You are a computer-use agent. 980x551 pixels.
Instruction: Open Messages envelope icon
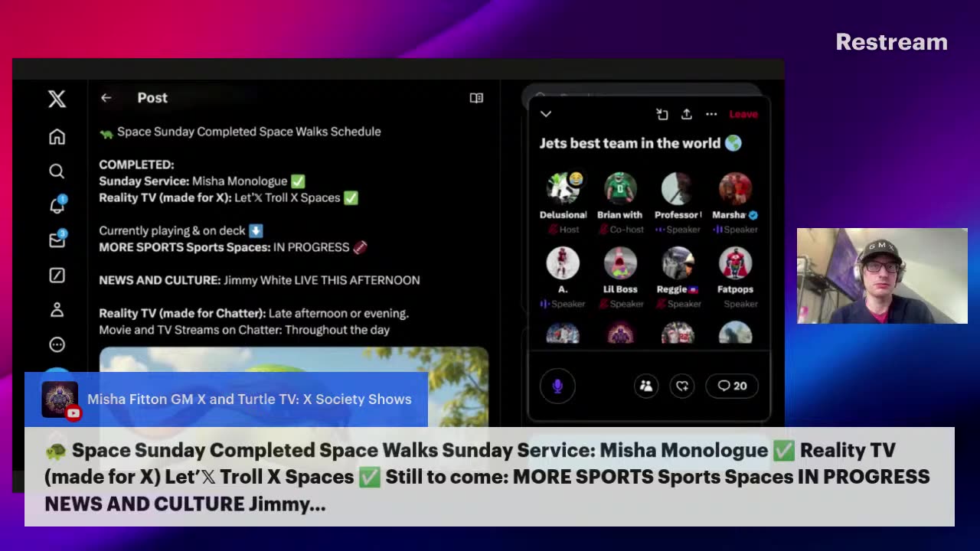point(57,240)
